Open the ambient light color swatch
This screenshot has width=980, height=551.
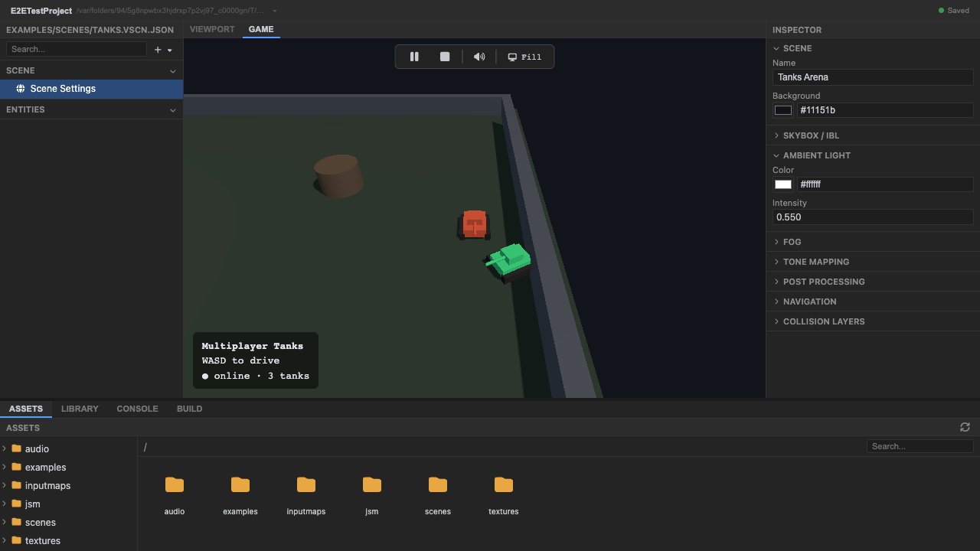(x=783, y=184)
